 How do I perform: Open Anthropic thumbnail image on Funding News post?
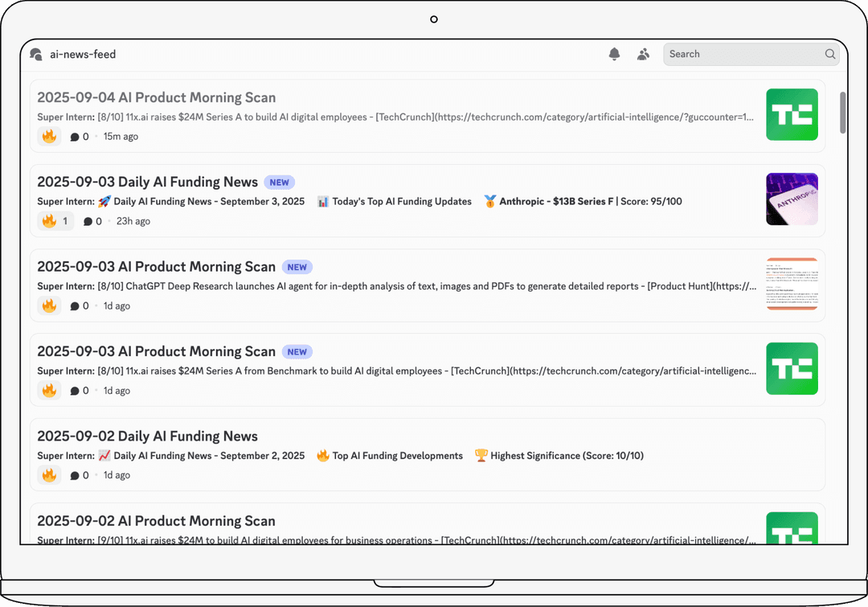click(x=792, y=199)
